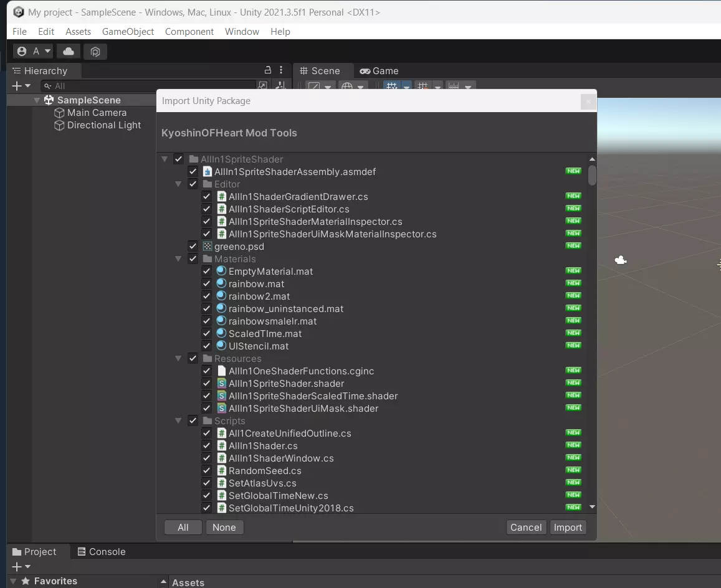Image resolution: width=721 pixels, height=588 pixels.
Task: Click the camera gizmo in the Scene view
Action: pyautogui.click(x=621, y=260)
